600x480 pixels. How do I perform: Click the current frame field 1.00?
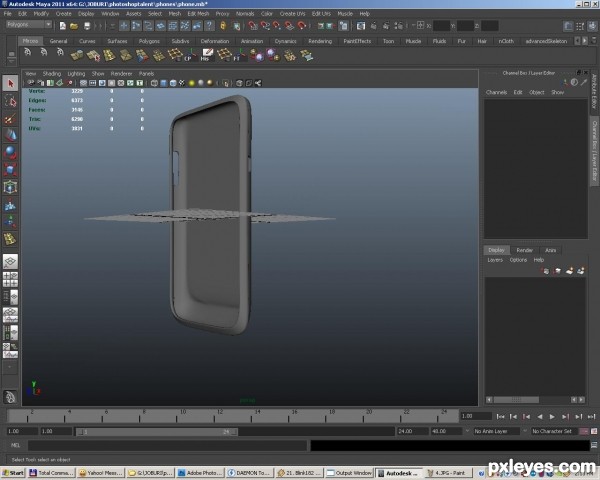(476, 416)
